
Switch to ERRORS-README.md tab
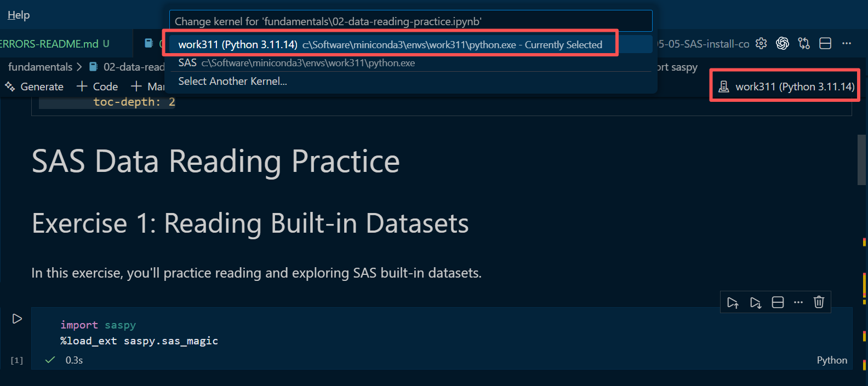coord(52,44)
